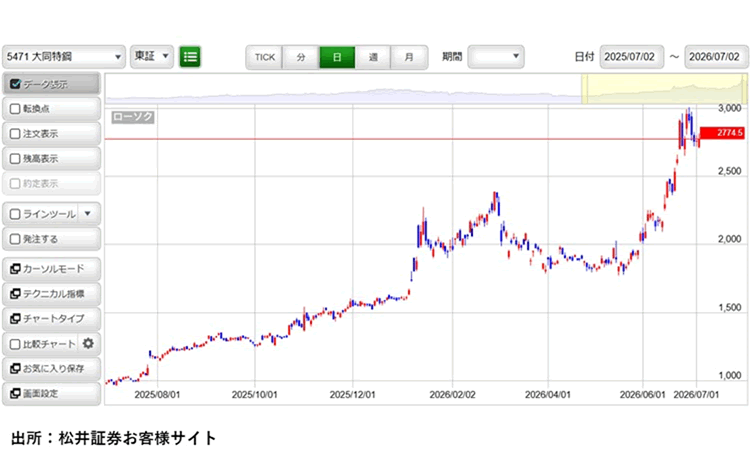
Task: Uncheck the データ表示 checkbox
Action: [x=15, y=84]
